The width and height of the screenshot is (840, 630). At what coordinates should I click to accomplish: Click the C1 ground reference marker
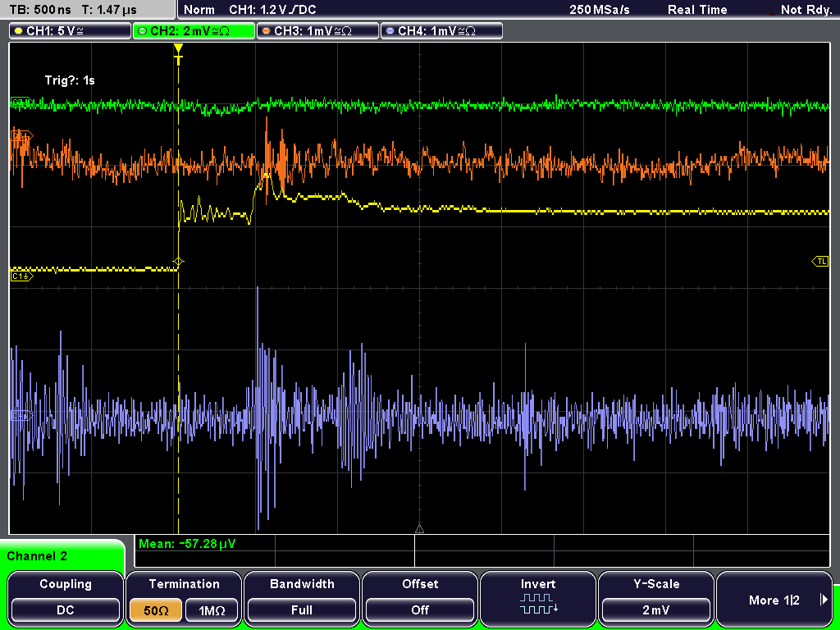pos(21,276)
